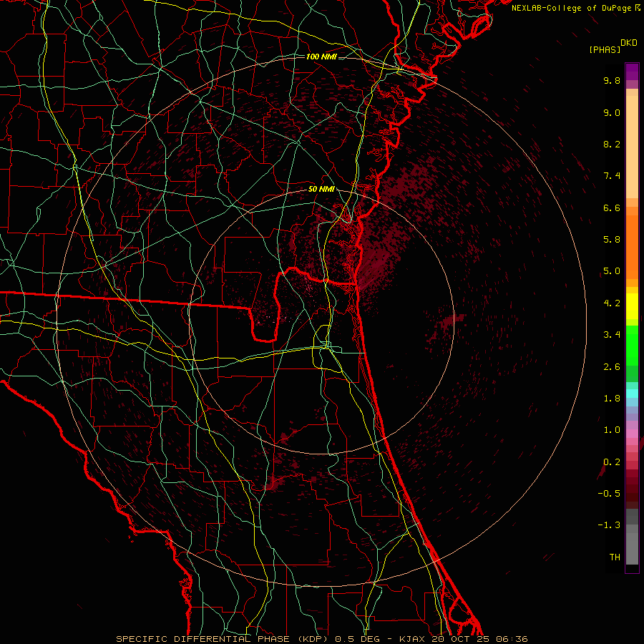Select the 5.0 legend value
The height and width of the screenshot is (644, 644).
tap(612, 271)
